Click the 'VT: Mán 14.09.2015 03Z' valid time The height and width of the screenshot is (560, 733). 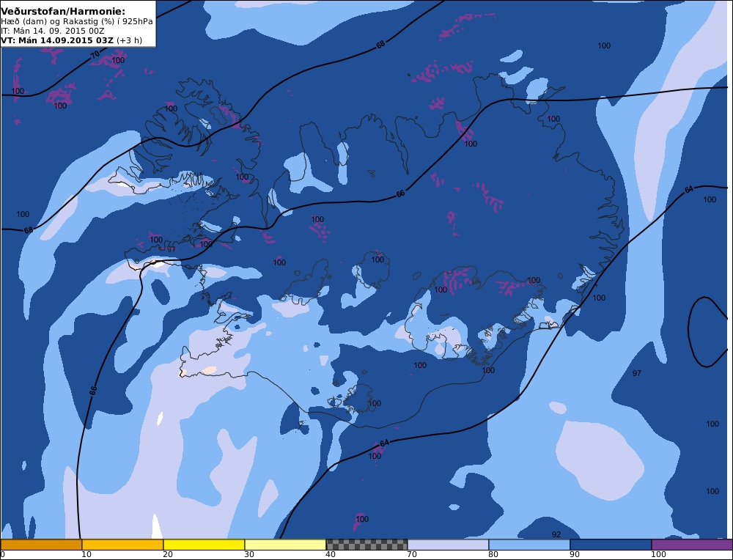pos(57,40)
